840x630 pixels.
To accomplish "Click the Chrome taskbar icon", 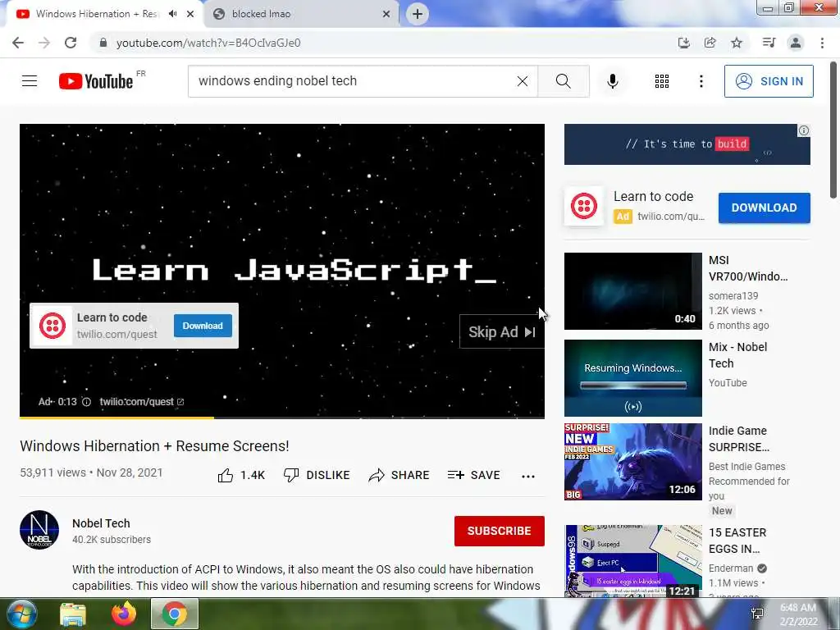I will (x=175, y=614).
